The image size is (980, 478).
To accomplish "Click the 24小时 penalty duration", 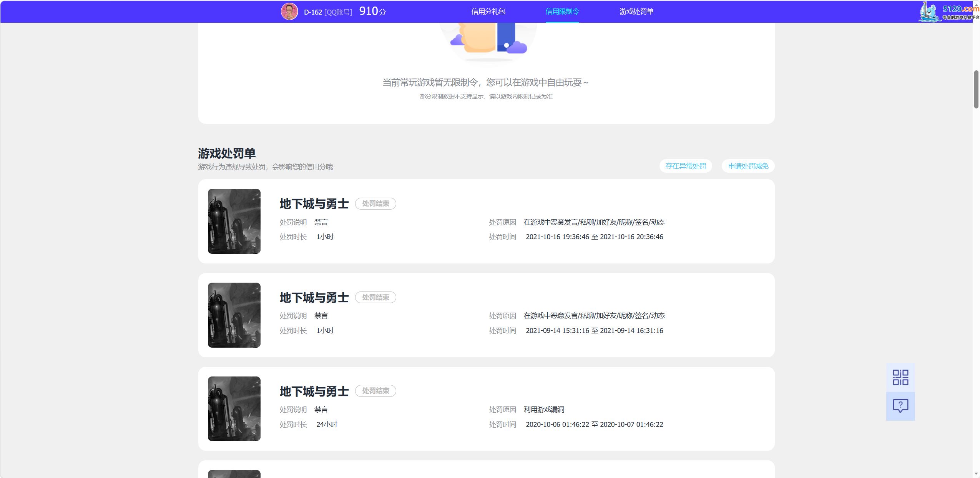I will click(327, 425).
